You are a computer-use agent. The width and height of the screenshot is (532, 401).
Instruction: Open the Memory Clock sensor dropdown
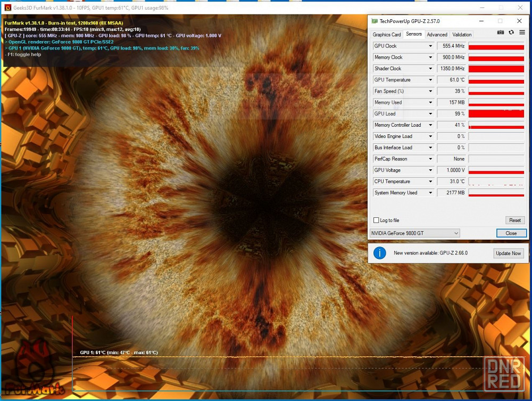pyautogui.click(x=430, y=57)
